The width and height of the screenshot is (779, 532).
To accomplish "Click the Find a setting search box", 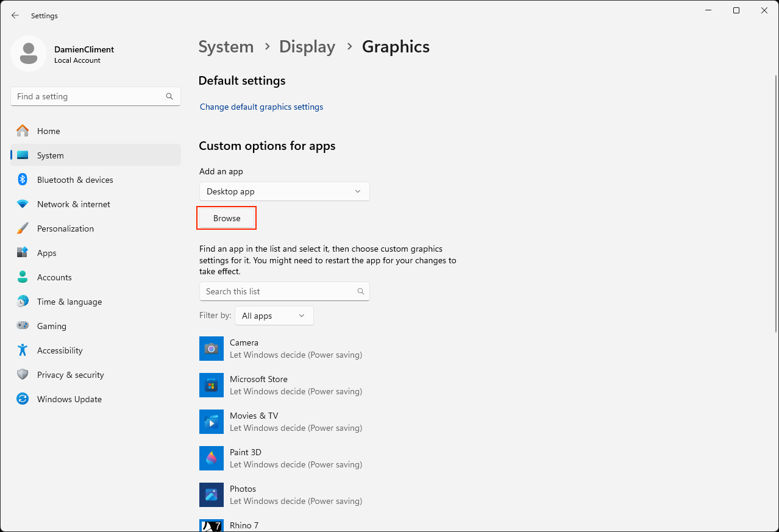I will [96, 96].
